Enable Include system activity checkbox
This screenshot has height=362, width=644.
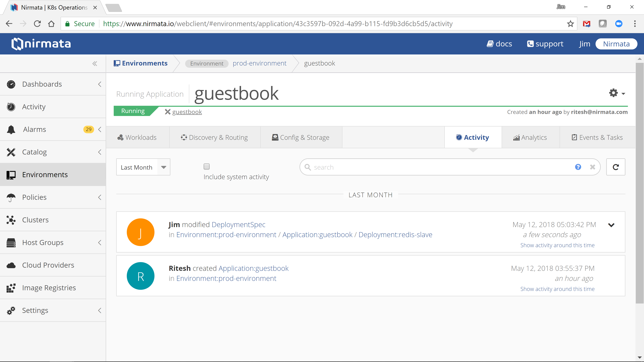[x=206, y=166]
